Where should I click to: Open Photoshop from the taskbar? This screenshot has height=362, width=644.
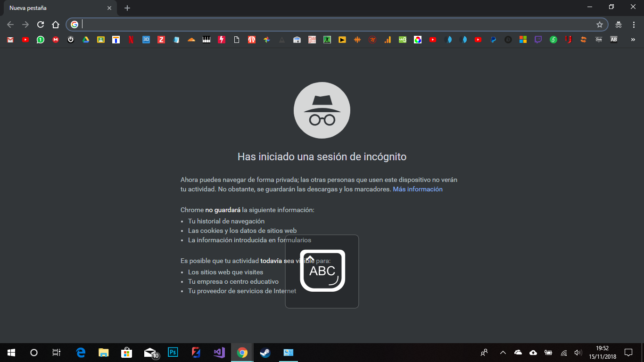[173, 353]
